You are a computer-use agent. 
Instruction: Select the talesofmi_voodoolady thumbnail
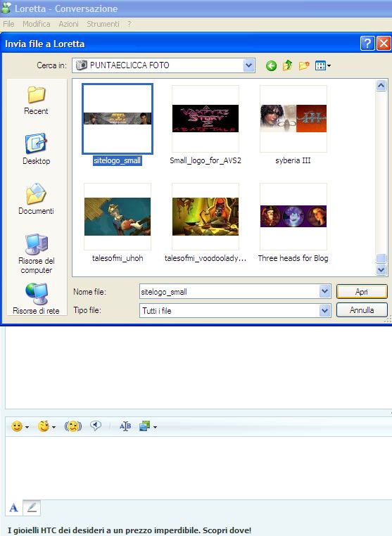(x=206, y=217)
